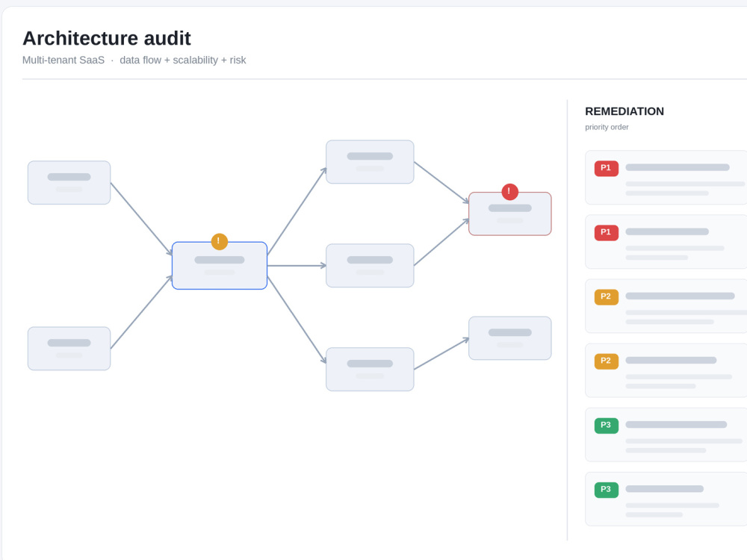Screen dimensions: 747x560
Task: Open the first P1 remediation card
Action: 666,178
